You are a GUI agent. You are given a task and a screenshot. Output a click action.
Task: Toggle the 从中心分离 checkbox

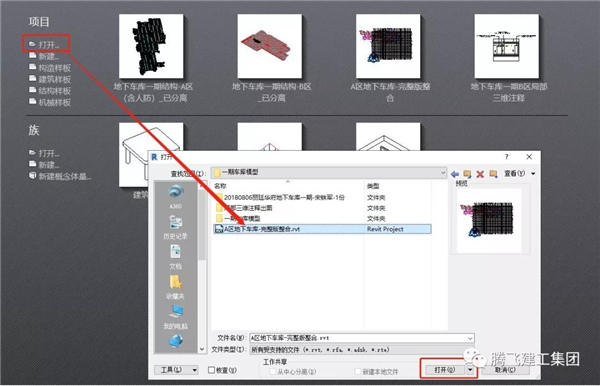click(x=273, y=371)
